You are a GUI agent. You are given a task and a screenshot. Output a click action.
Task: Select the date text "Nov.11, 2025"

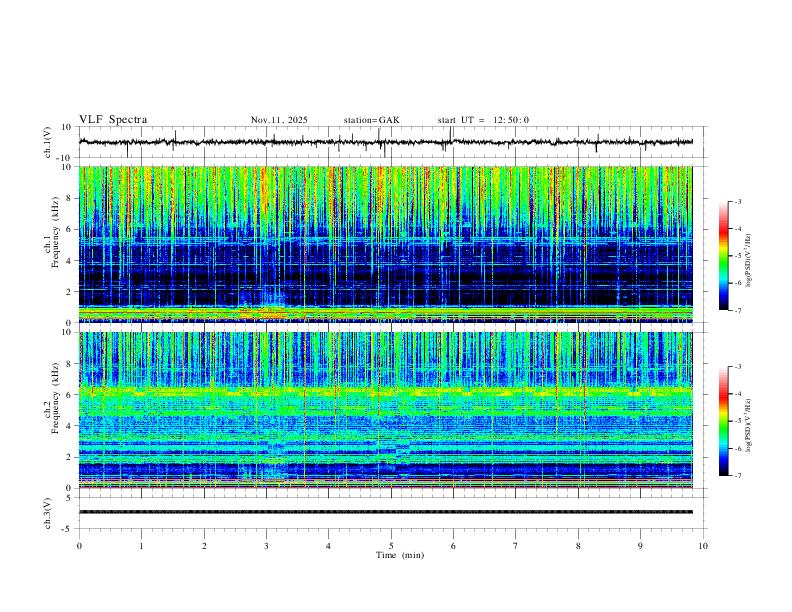pos(279,120)
